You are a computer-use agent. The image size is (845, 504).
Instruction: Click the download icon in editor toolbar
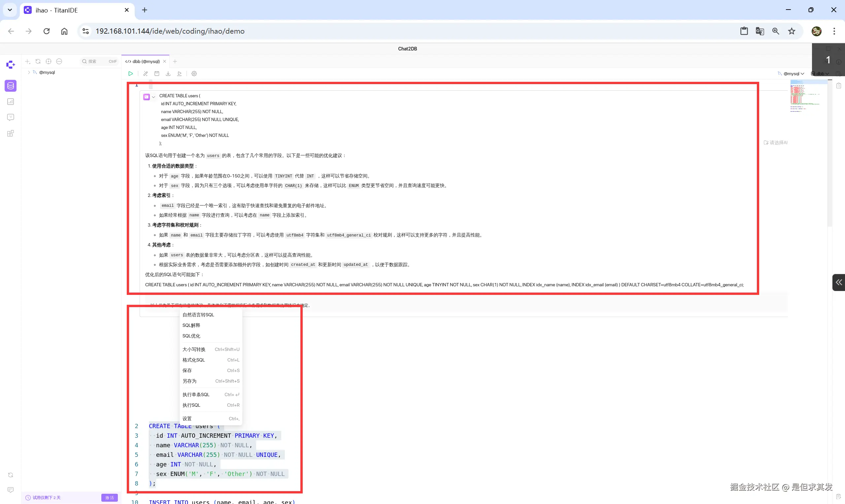coord(168,74)
